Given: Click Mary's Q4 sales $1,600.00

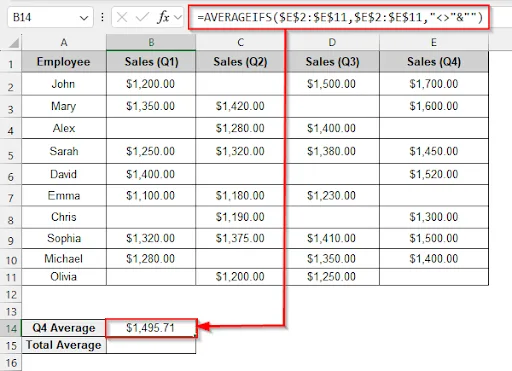Looking at the screenshot, I should [434, 106].
